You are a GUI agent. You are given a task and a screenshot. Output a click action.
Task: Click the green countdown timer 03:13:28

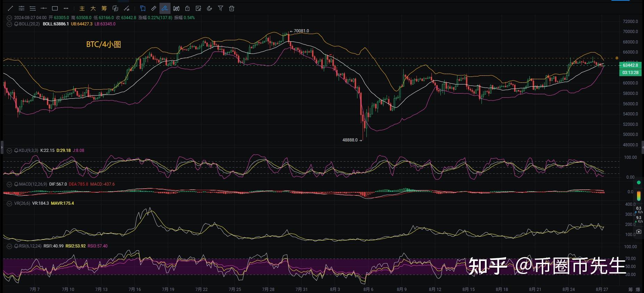pyautogui.click(x=630, y=72)
